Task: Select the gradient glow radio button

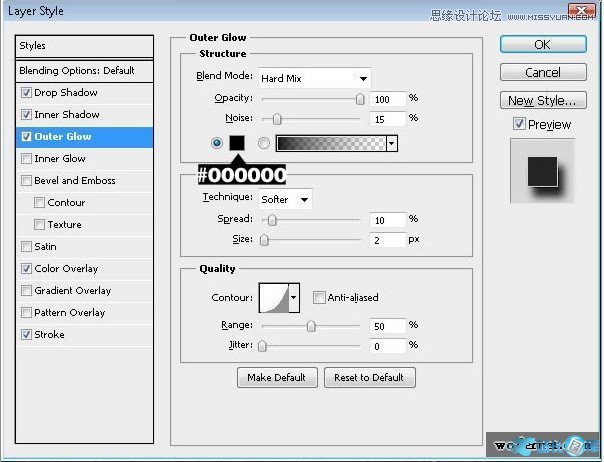Action: (264, 143)
